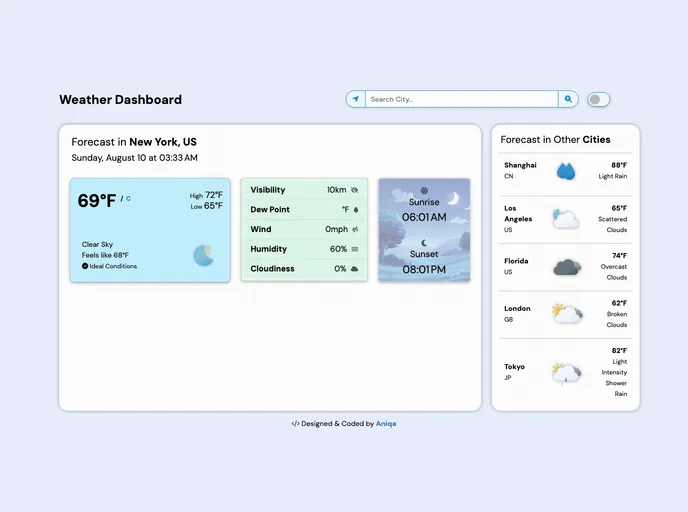Select the Tokyo city name
Image resolution: width=688 pixels, height=512 pixels.
[x=514, y=366]
